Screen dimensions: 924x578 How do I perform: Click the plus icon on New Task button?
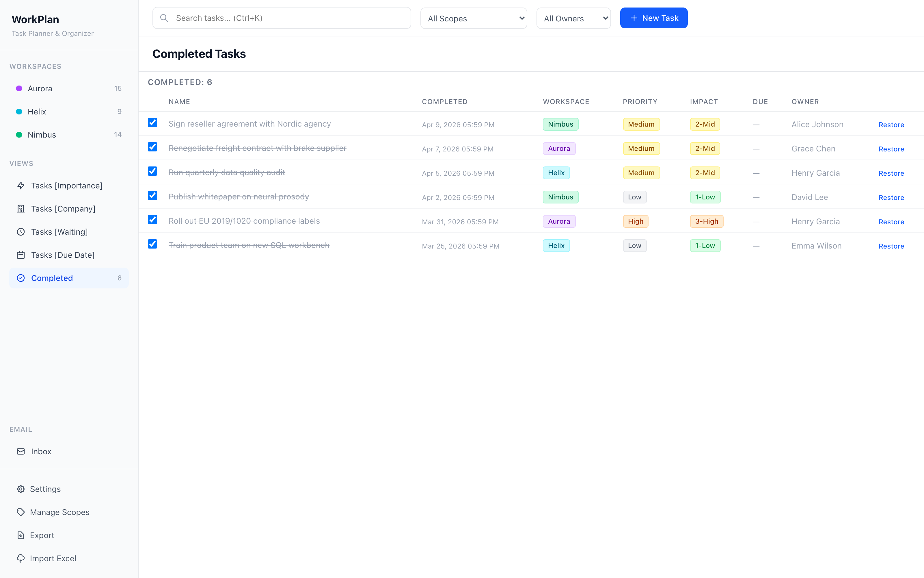(x=634, y=18)
